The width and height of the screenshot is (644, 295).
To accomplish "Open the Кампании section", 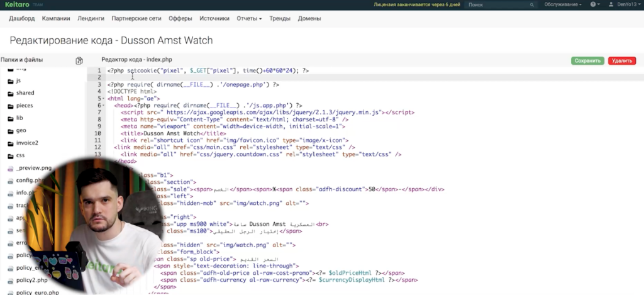I will click(56, 18).
